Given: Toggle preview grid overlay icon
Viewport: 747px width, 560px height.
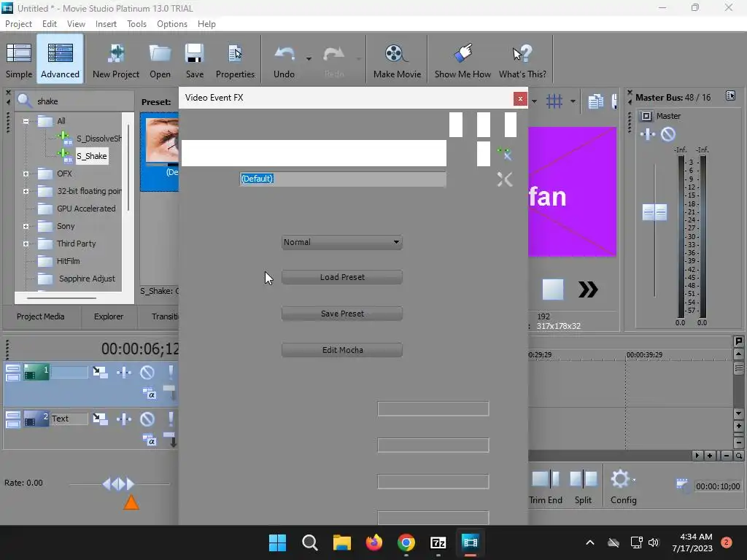Looking at the screenshot, I should (x=554, y=101).
